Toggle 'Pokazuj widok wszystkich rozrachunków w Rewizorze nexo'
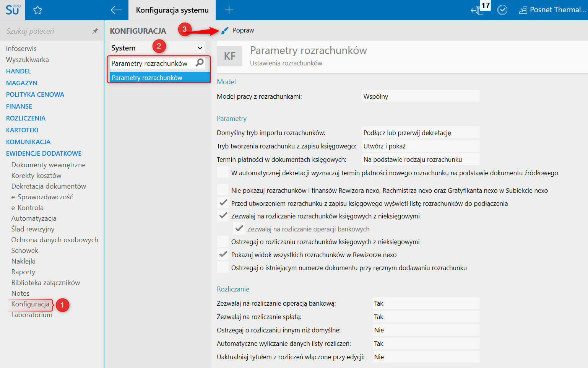Screen dimensions: 588x368 point(223,255)
